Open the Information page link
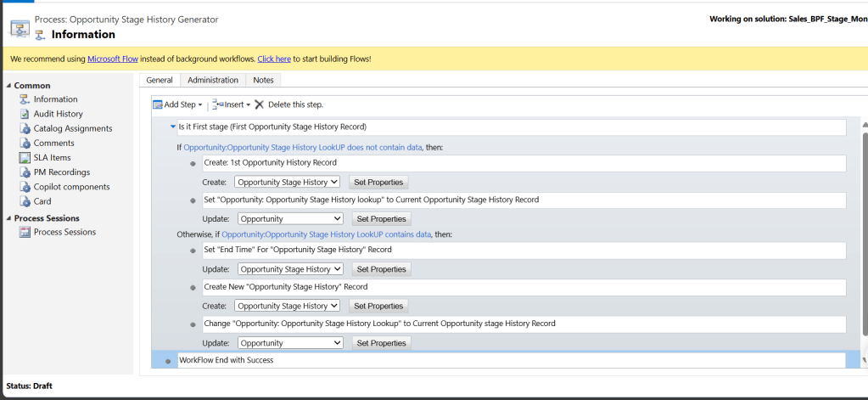The image size is (868, 400). coord(55,99)
